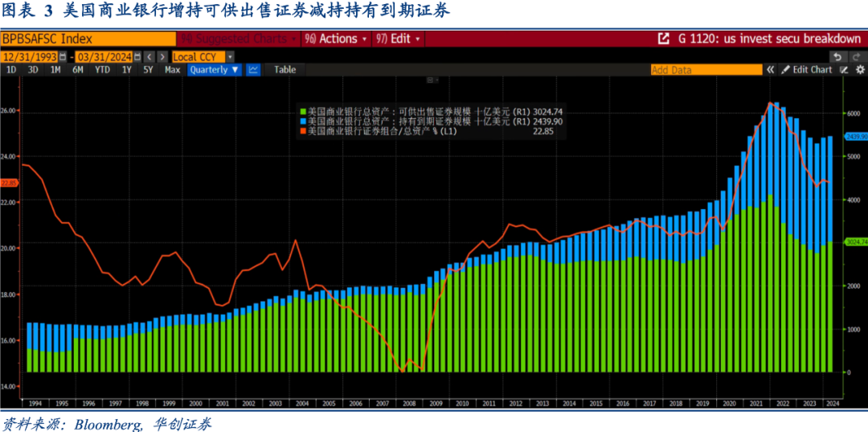Undo the last chart change
The width and height of the screenshot is (868, 432).
tap(837, 57)
